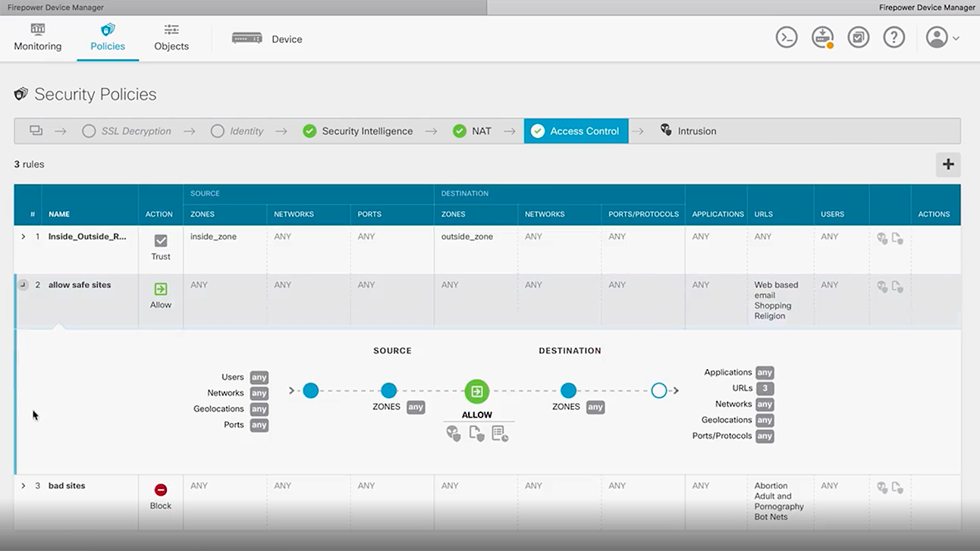Viewport: 980px width, 551px height.
Task: Click the plus button to add a rule
Action: click(x=947, y=164)
